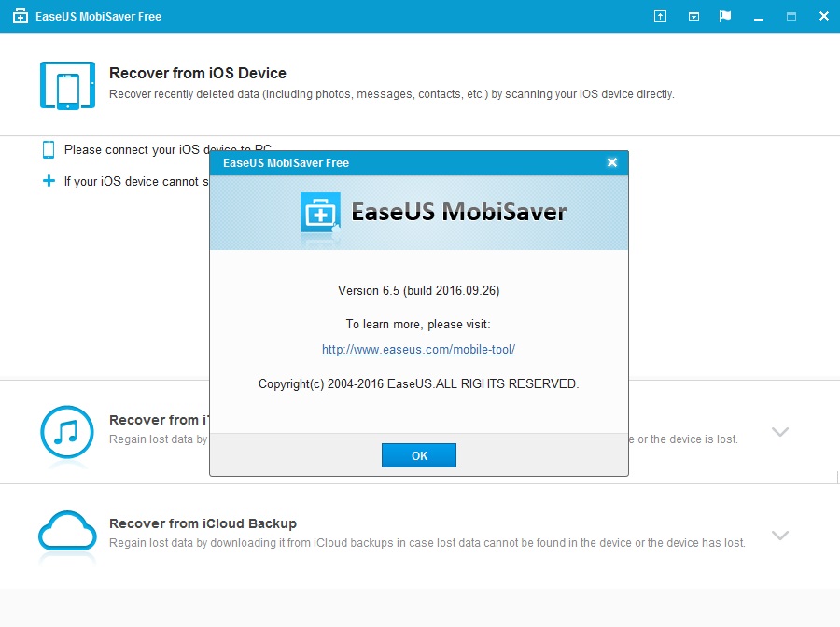Click the iCloud backup description text
The image size is (840, 627).
point(427,543)
